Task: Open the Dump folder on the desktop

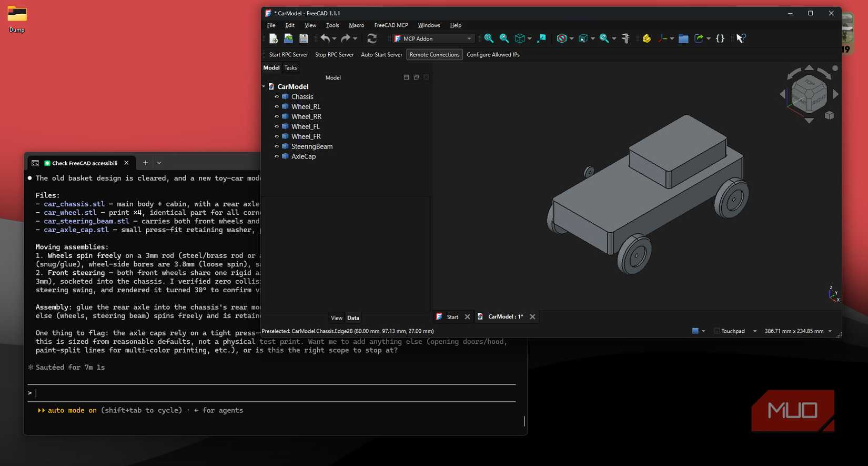Action: [x=17, y=19]
